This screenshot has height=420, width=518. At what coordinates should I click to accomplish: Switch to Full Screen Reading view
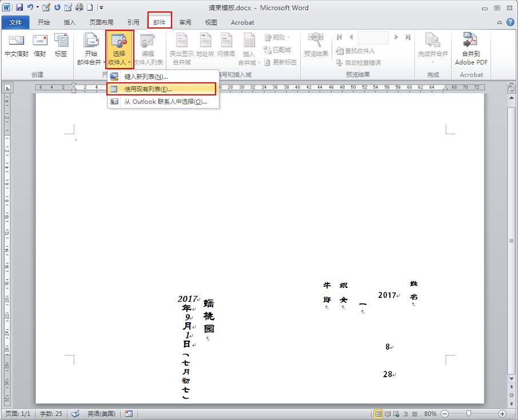(388, 414)
